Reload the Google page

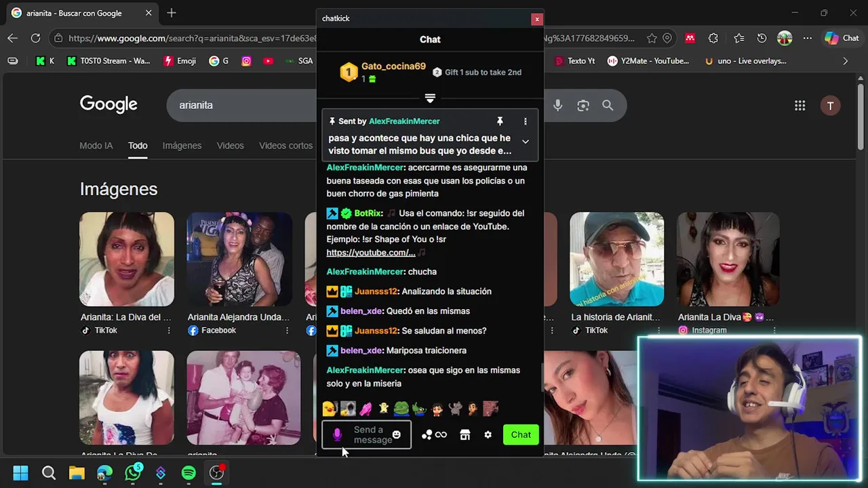point(35,39)
